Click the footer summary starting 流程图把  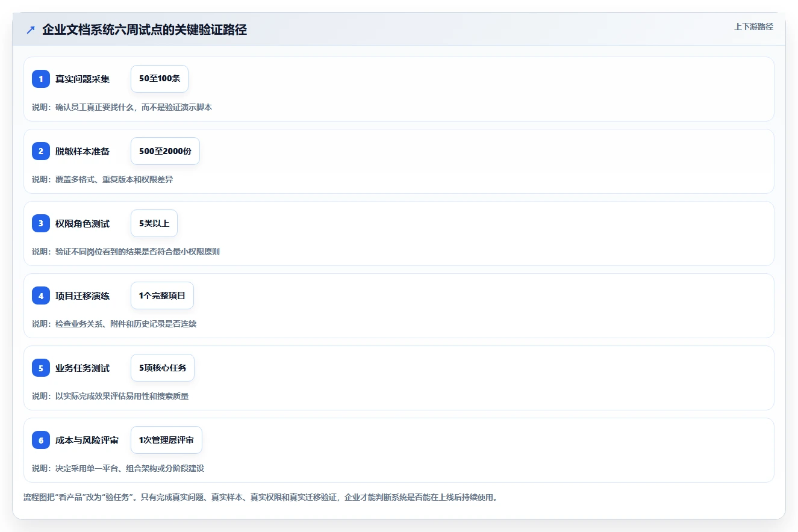pos(260,498)
